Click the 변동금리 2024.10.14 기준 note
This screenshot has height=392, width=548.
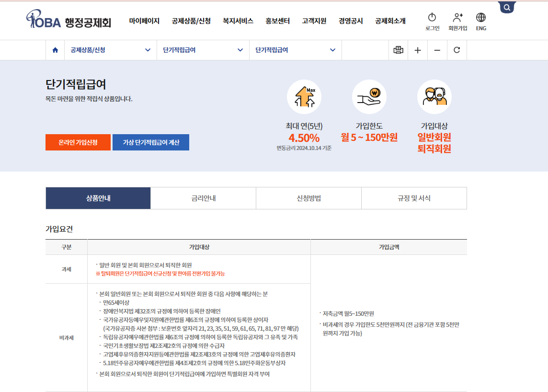click(x=304, y=148)
